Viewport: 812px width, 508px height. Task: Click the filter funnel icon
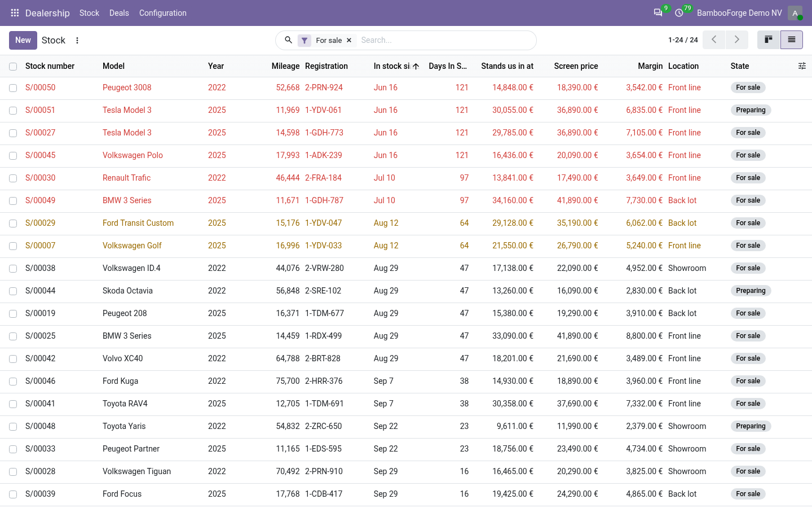click(x=304, y=40)
